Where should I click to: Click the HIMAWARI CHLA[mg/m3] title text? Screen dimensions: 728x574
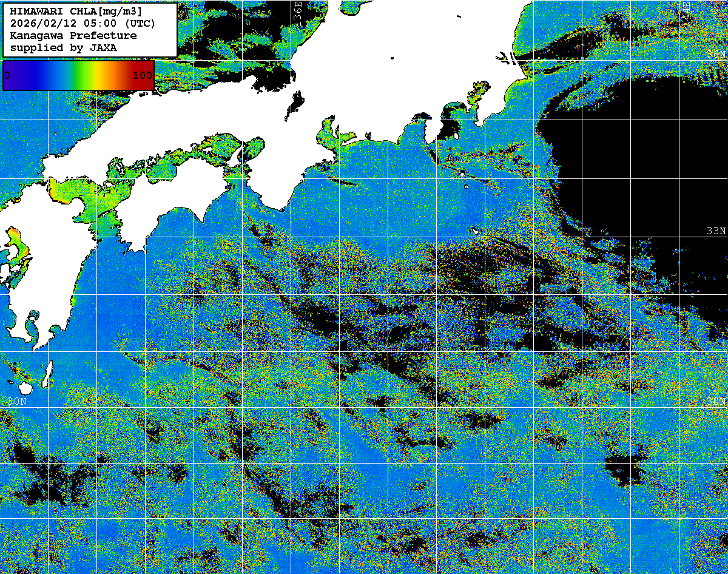click(x=76, y=12)
